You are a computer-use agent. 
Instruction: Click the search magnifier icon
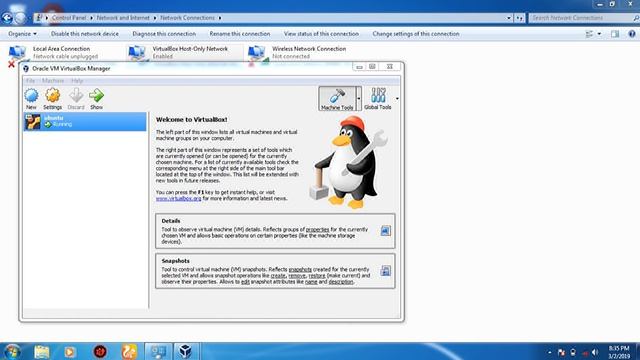pyautogui.click(x=636, y=18)
